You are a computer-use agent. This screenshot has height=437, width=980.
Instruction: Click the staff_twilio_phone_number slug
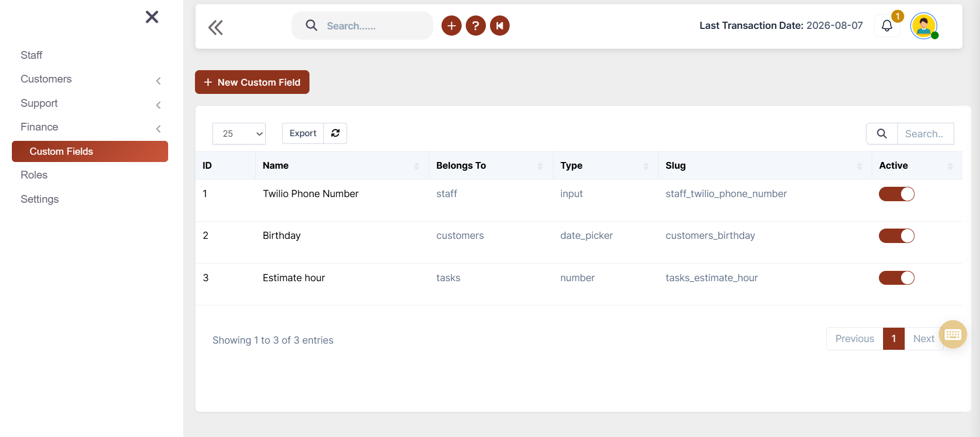tap(726, 194)
